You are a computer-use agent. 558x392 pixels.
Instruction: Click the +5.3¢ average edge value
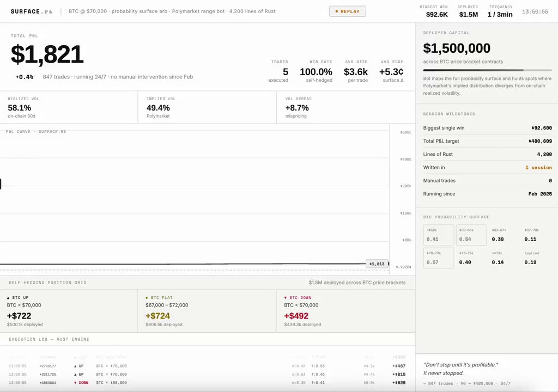(x=391, y=72)
